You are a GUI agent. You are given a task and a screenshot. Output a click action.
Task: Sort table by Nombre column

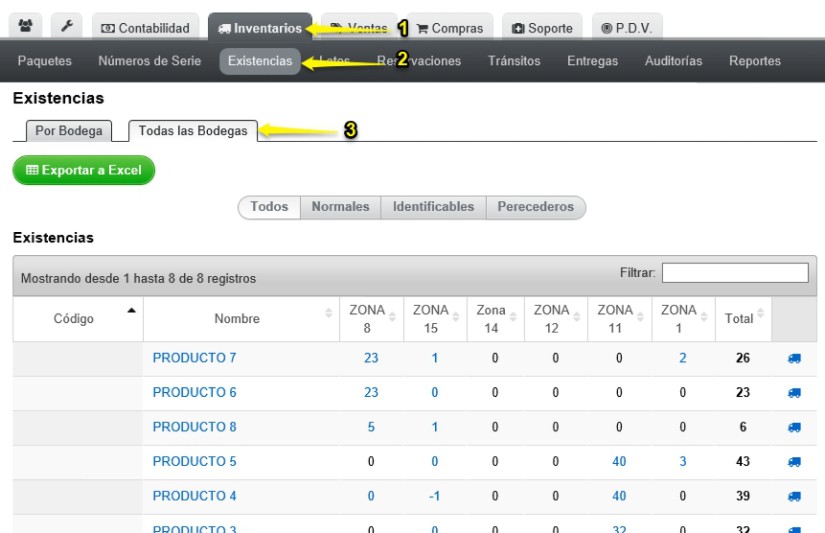[241, 319]
